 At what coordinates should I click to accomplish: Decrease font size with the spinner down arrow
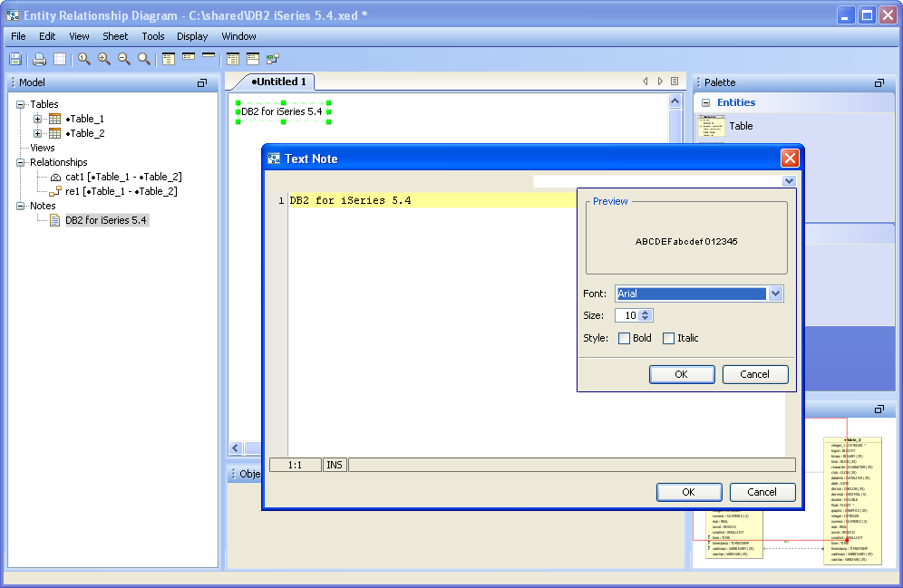tap(646, 318)
